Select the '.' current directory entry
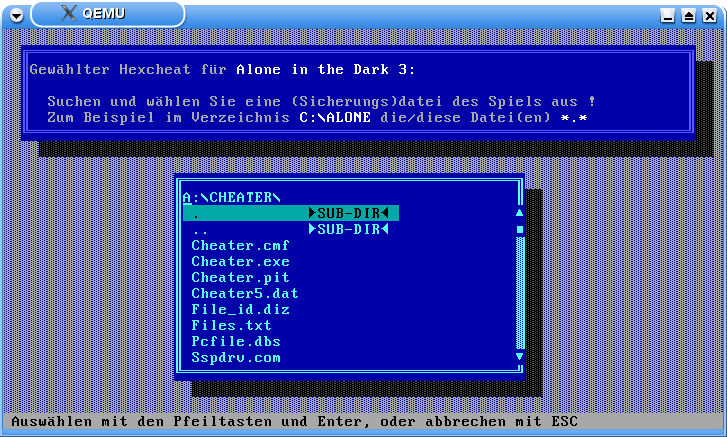 (x=291, y=213)
